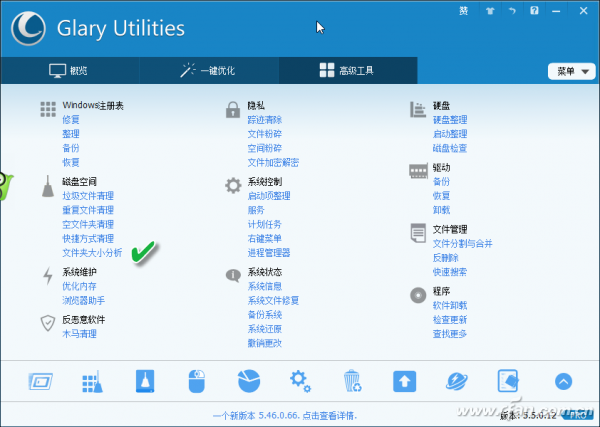The width and height of the screenshot is (600, 427).
Task: Open 计划任务 link
Action: (x=265, y=224)
